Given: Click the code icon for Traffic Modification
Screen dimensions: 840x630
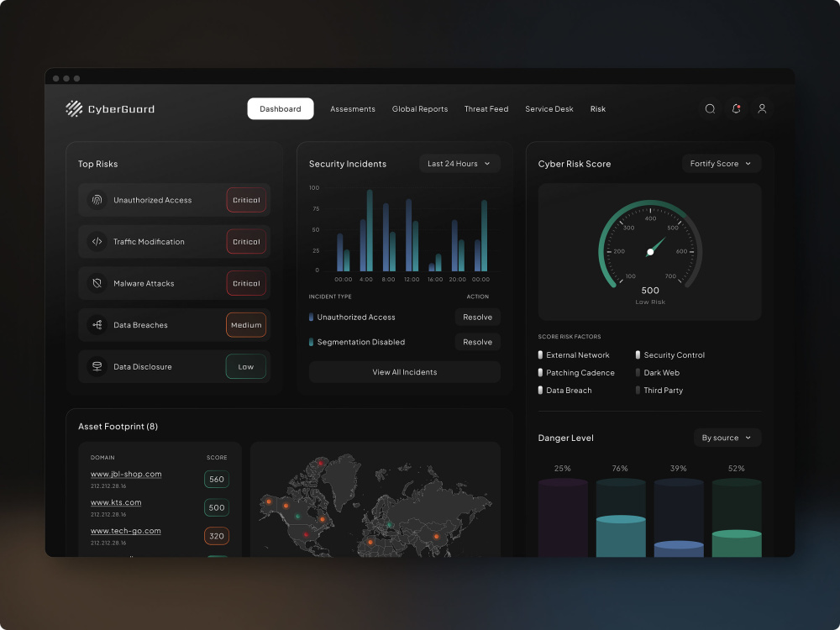Looking at the screenshot, I should (97, 242).
